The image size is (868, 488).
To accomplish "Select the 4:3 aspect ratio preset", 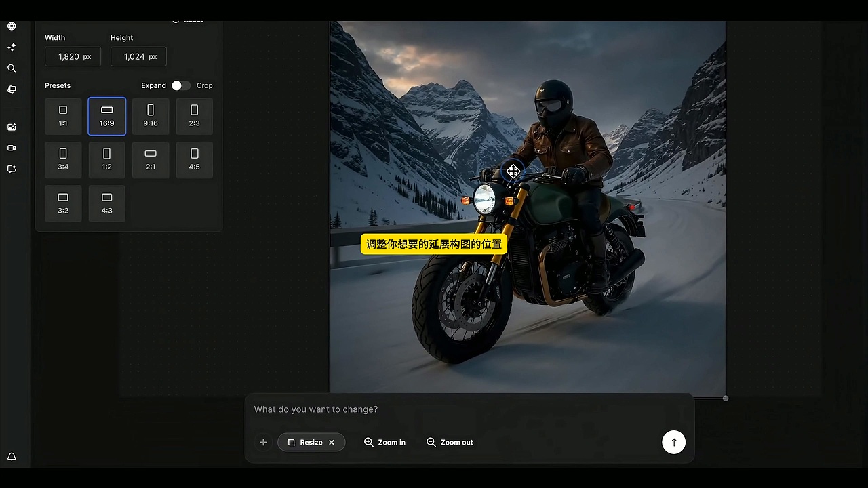I will (x=106, y=203).
